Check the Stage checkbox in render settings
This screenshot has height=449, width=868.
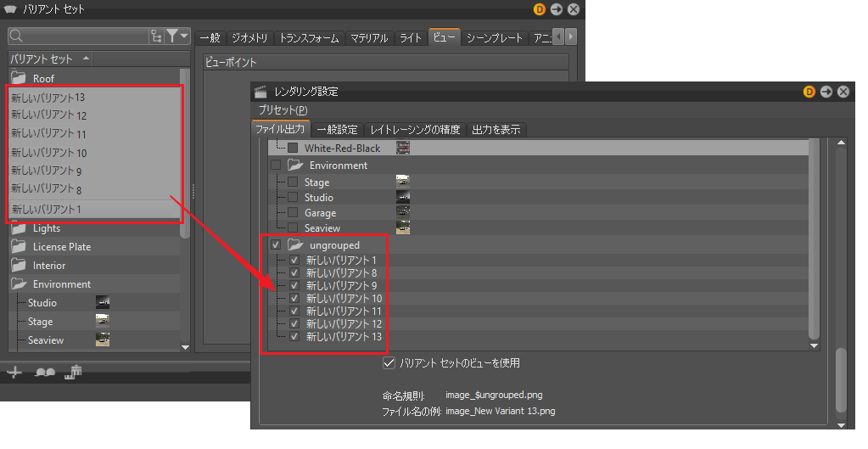[293, 182]
